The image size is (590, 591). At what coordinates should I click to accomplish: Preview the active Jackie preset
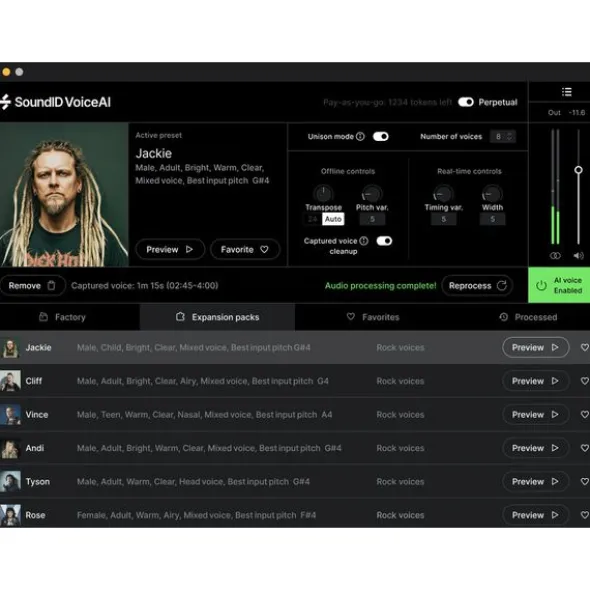pyautogui.click(x=170, y=250)
